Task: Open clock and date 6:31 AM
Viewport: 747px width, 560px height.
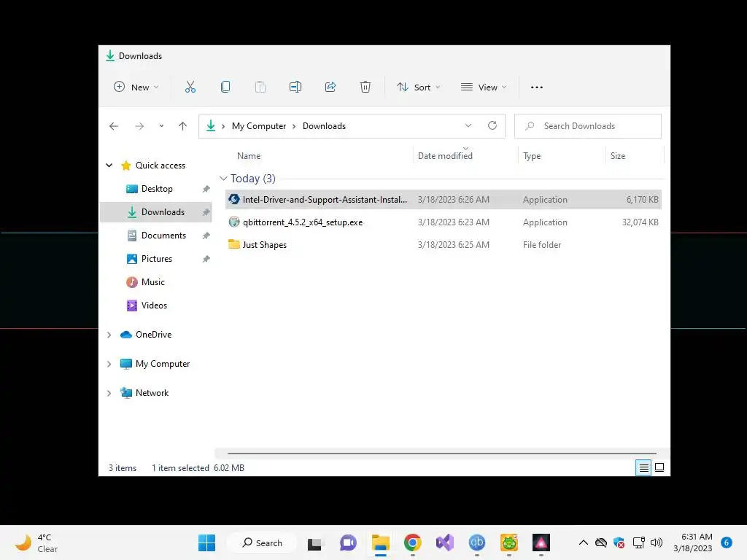Action: click(x=693, y=542)
